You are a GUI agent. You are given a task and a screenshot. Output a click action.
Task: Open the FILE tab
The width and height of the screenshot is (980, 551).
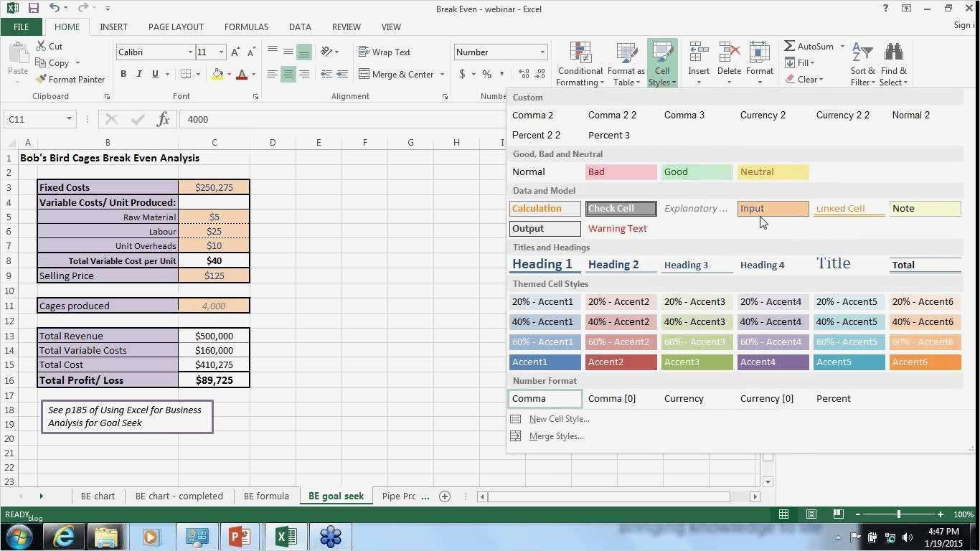(x=21, y=27)
